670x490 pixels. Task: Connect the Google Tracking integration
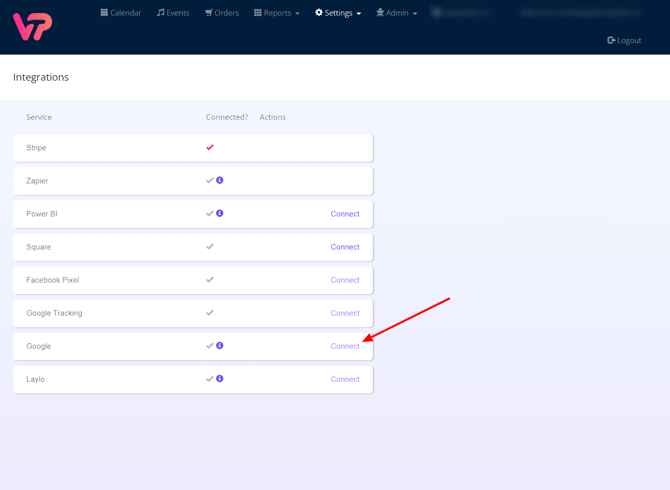[x=345, y=313]
